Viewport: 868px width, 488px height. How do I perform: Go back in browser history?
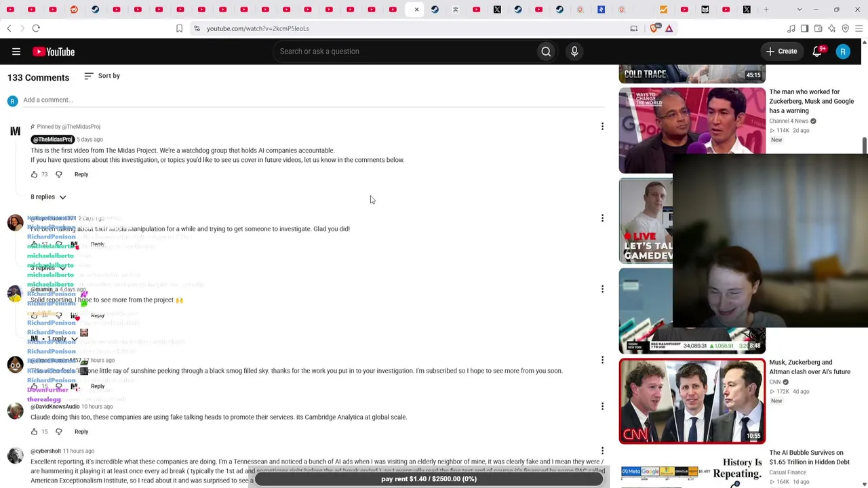pos(9,28)
